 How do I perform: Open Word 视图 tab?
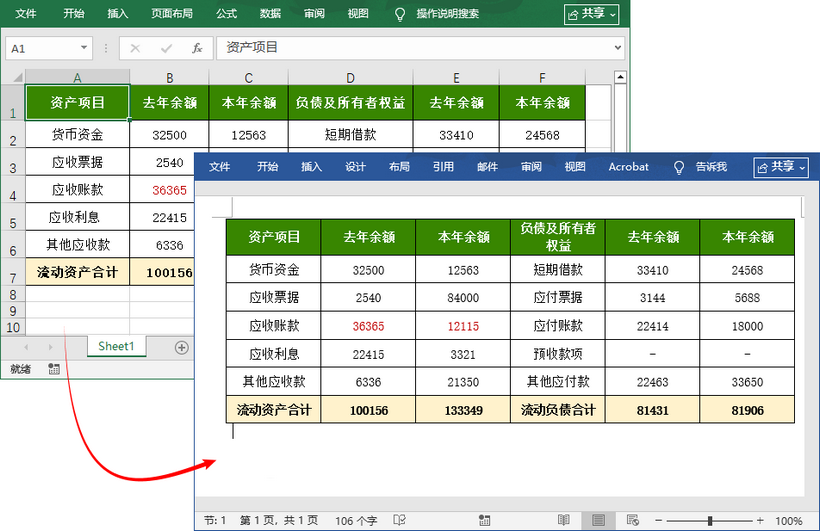575,167
